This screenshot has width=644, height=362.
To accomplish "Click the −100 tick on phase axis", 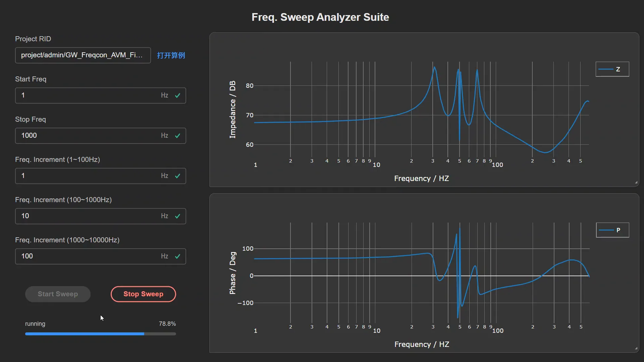I will 246,303.
